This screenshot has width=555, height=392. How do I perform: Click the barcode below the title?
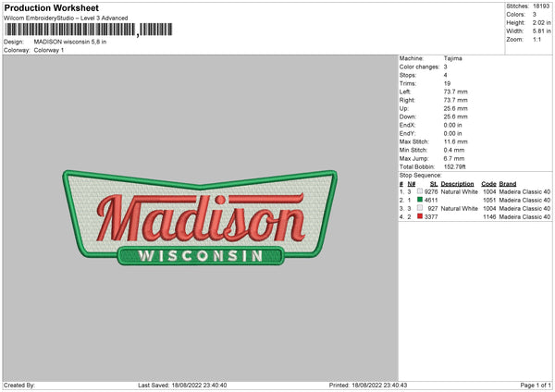tap(89, 30)
